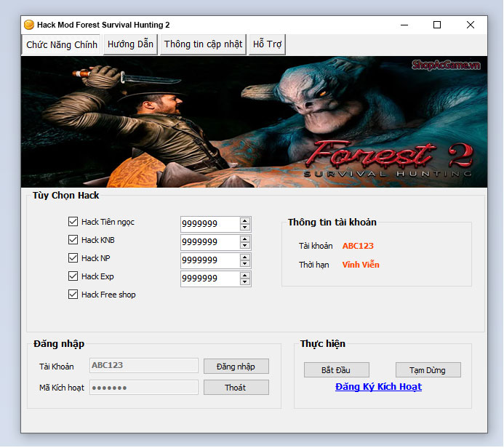Click the Mã Kích hoạt password field
Screen dimensions: 504x448
[144, 387]
